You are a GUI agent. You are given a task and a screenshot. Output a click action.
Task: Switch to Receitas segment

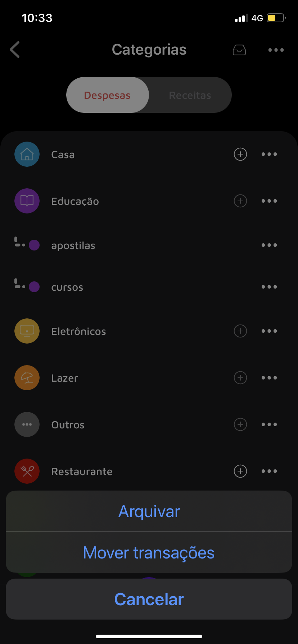[x=190, y=95]
